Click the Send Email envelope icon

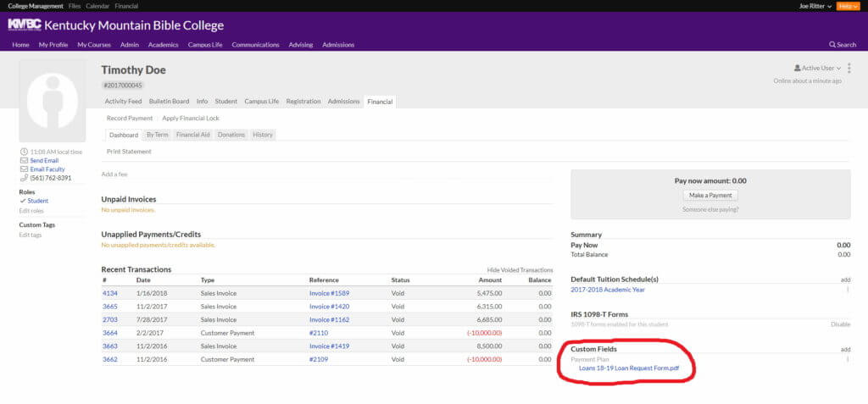[24, 160]
